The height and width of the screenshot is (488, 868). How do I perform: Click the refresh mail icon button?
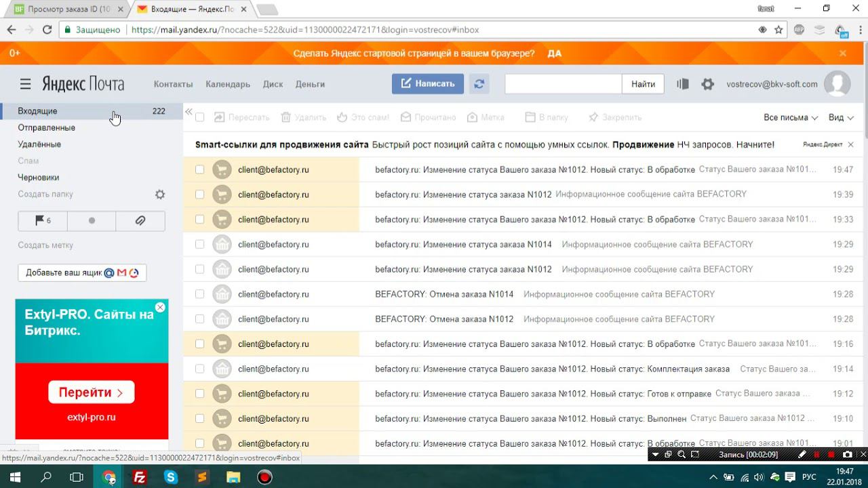click(479, 84)
